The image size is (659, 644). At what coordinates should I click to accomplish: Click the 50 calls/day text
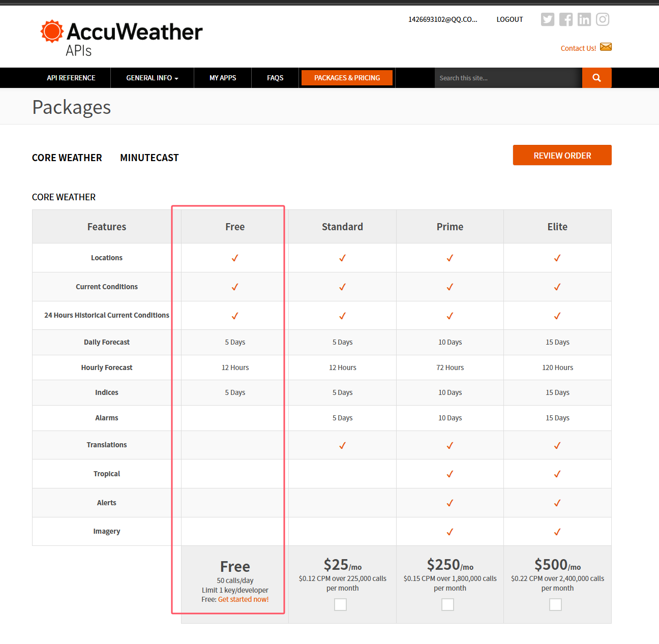point(235,580)
